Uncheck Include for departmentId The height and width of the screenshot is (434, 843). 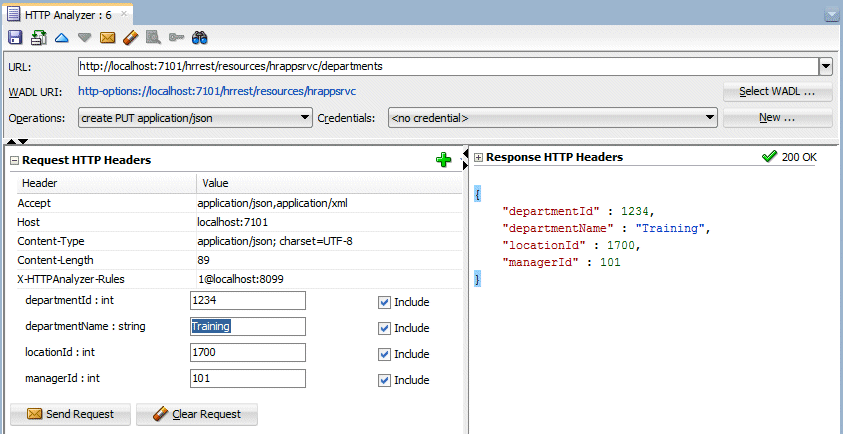[384, 302]
